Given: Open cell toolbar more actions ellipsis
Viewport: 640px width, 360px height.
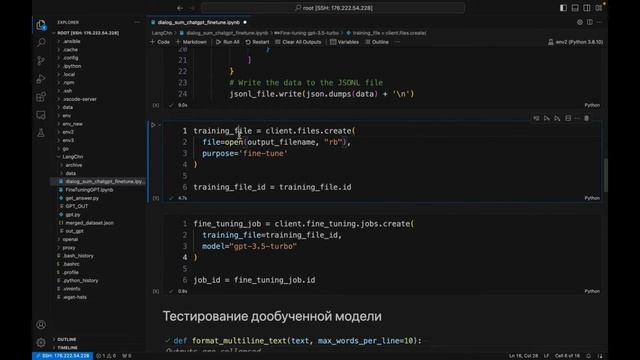Looking at the screenshot, I should [577, 118].
